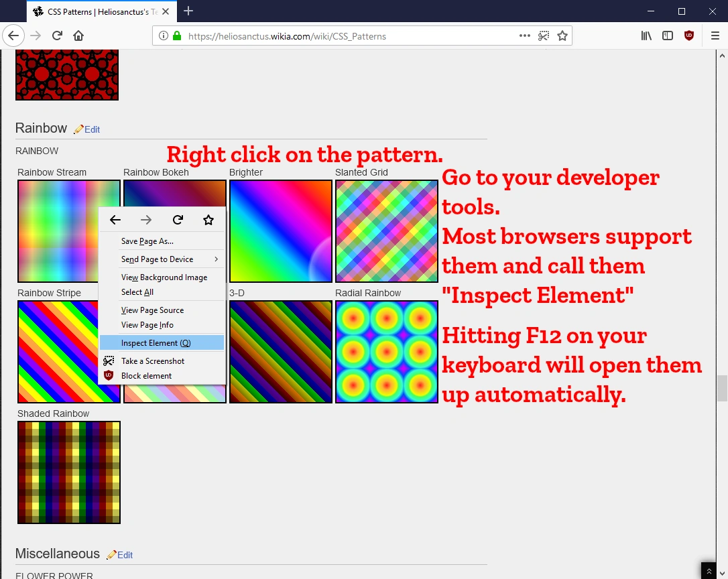Open a new tab with plus button
728x579 pixels.
point(188,11)
